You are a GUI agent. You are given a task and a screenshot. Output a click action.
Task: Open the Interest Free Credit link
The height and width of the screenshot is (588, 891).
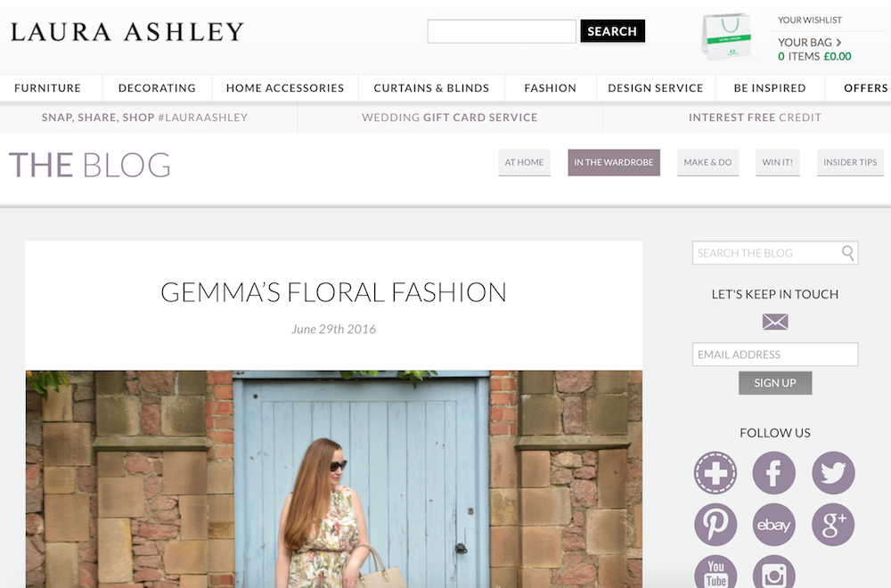[x=755, y=118]
